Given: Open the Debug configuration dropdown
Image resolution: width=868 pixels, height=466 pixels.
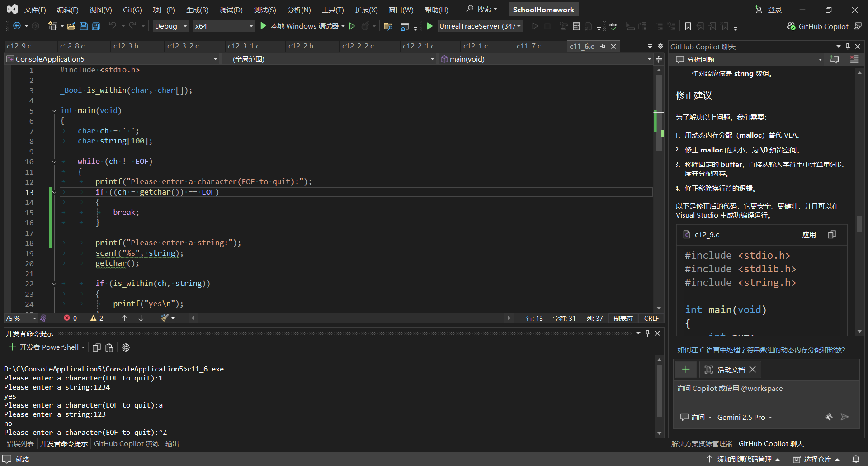Looking at the screenshot, I should tap(171, 26).
